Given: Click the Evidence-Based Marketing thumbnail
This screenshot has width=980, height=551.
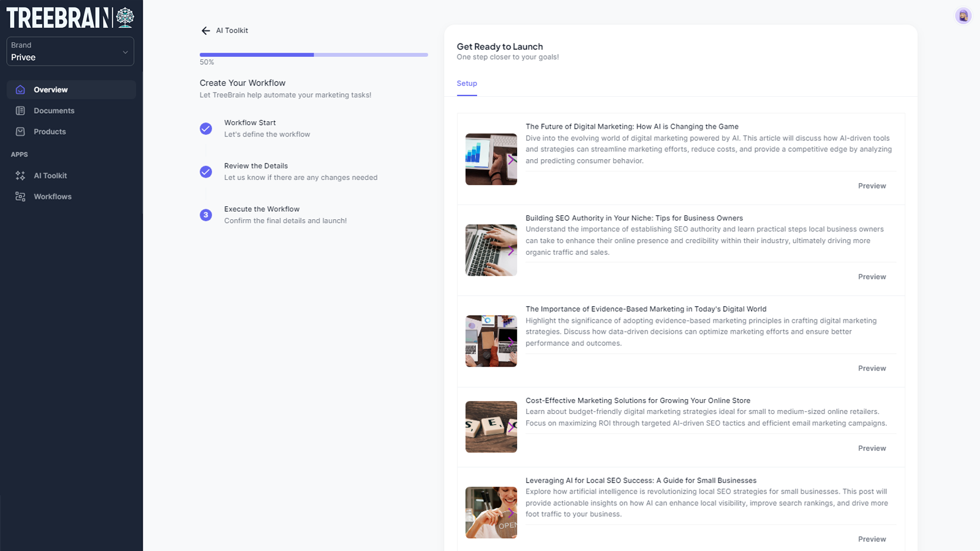Looking at the screenshot, I should 491,341.
